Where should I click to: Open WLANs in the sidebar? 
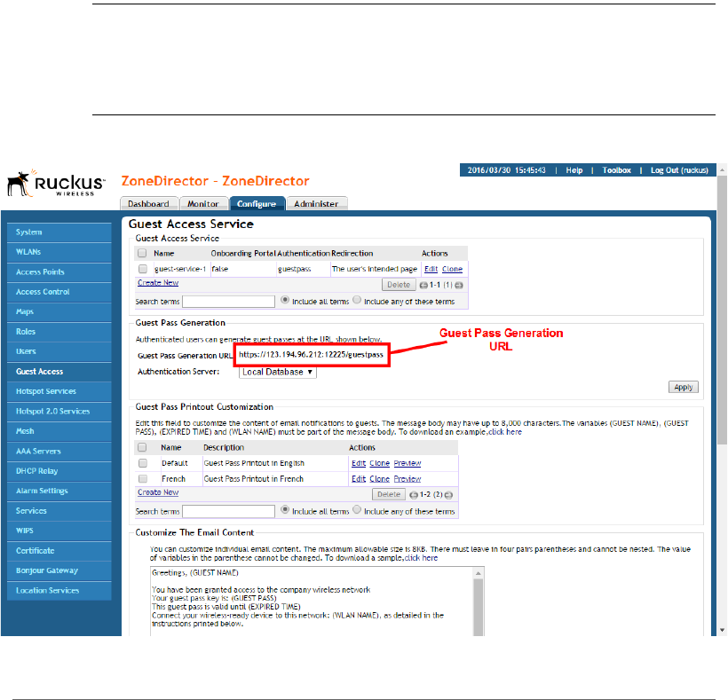59,252
